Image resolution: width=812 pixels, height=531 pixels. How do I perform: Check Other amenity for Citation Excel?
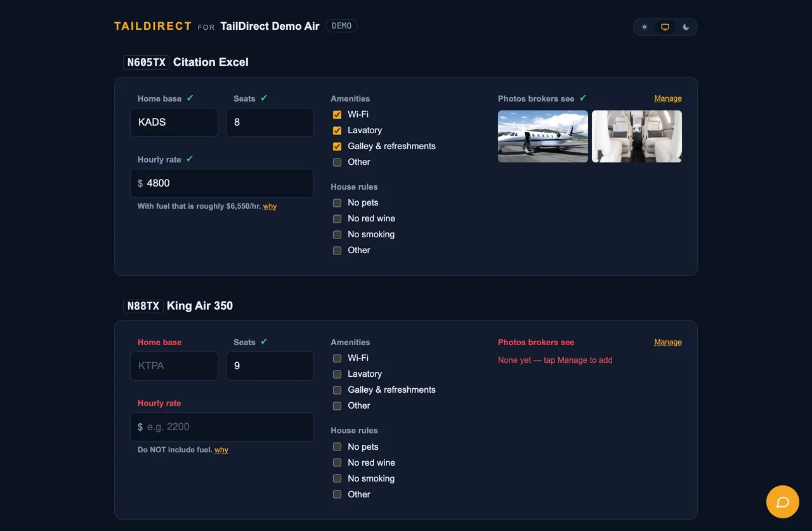[x=337, y=162]
